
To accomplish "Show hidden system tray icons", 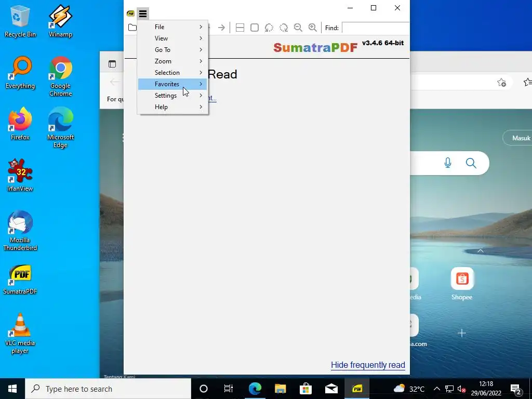I will click(436, 389).
